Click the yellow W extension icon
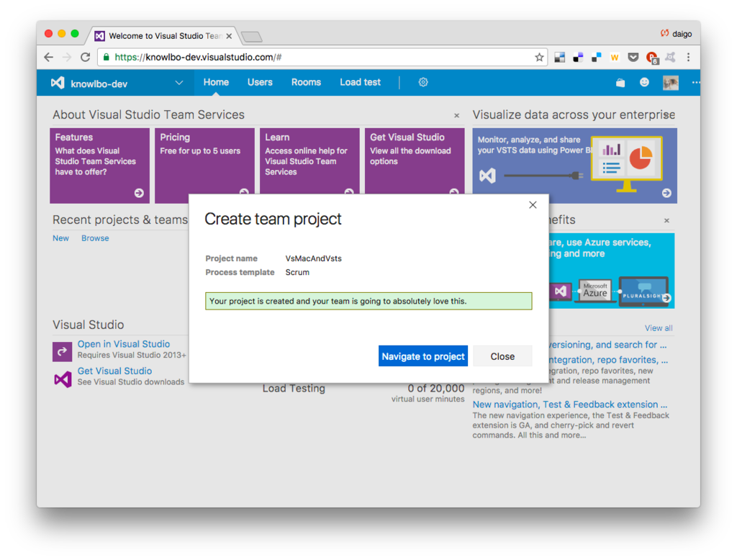This screenshot has width=737, height=560. (615, 58)
